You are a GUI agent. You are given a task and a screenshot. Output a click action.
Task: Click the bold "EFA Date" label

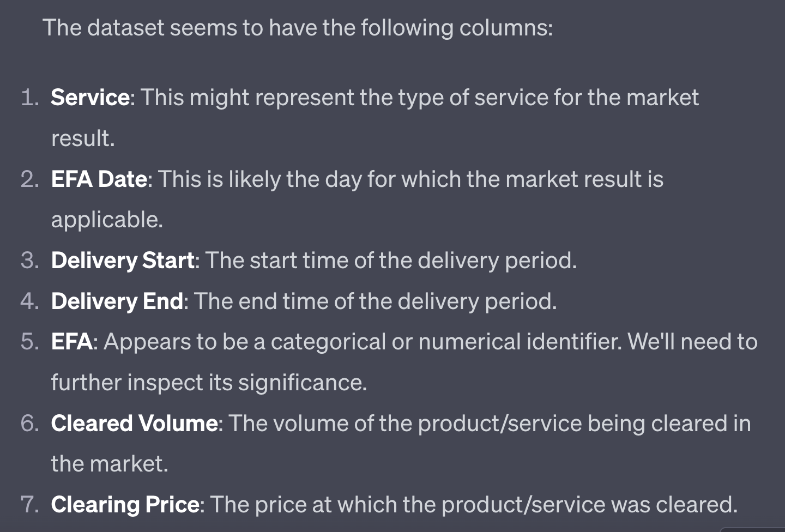point(99,179)
